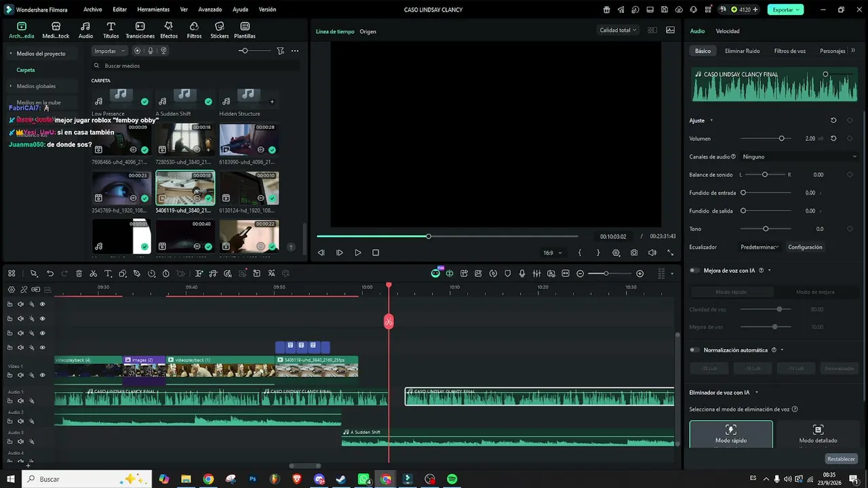Viewport: 868px width, 488px height.
Task: Click the Restablecer button
Action: pos(841,459)
